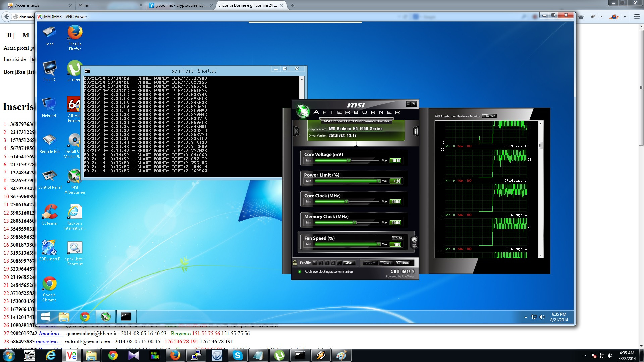Click Afterburner profile save button

[x=348, y=263]
